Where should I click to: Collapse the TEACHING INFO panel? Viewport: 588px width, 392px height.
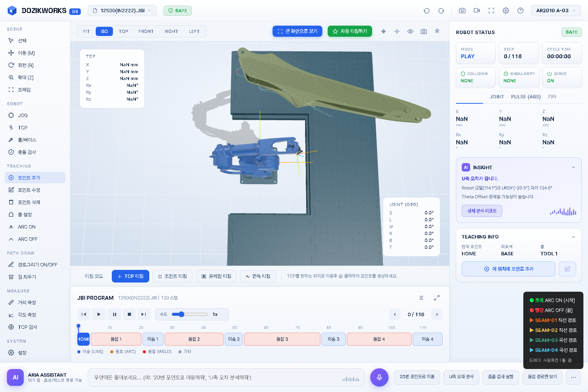click(x=573, y=237)
